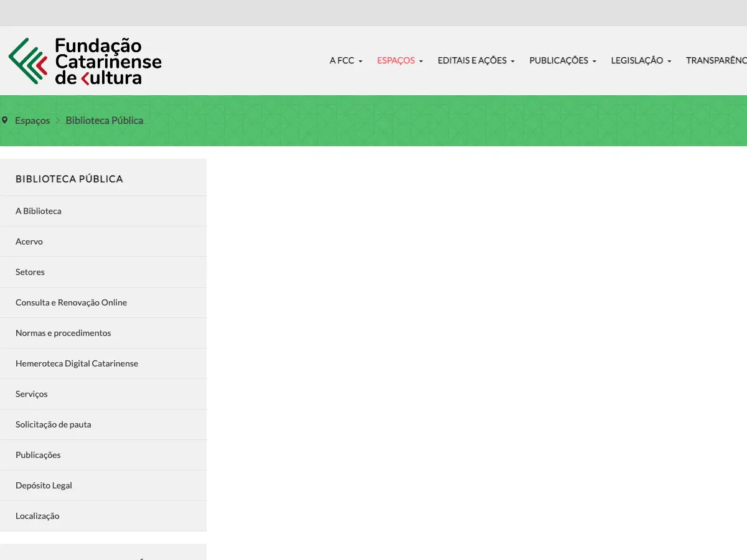Screen dimensions: 747x560
Task: Click Biblioteca Pública breadcrumb link
Action: pos(105,121)
